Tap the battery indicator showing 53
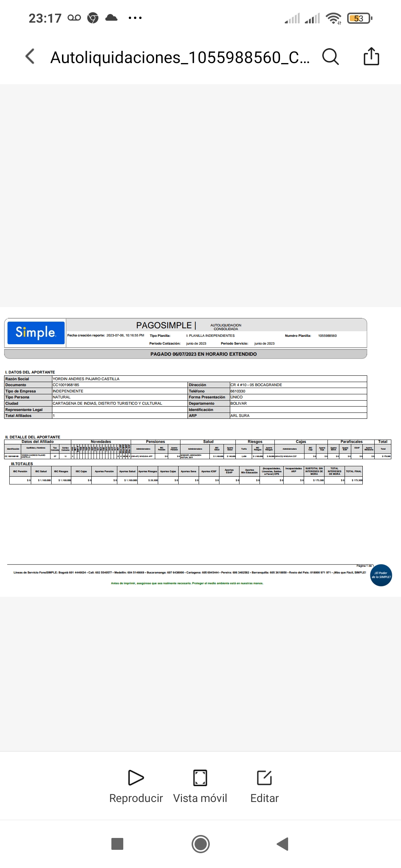This screenshot has width=401, height=868. (x=359, y=18)
